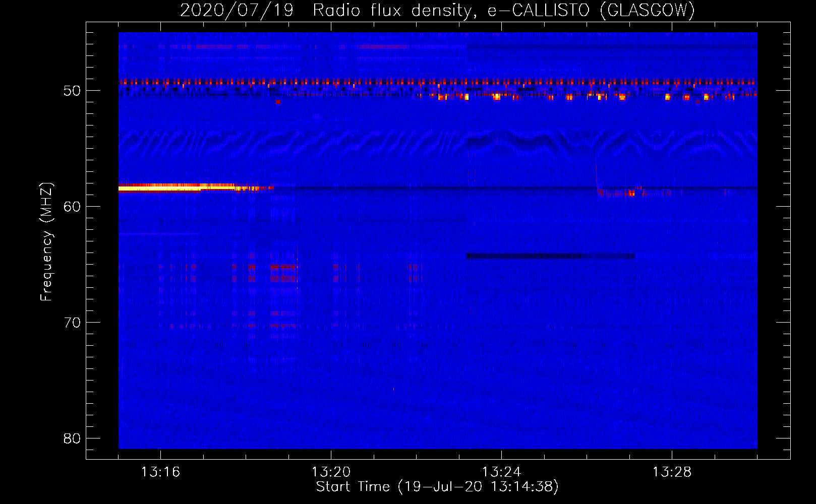Click the "Frequency (MHZ)" axis label
Screen dimensions: 816x504
[46, 242]
